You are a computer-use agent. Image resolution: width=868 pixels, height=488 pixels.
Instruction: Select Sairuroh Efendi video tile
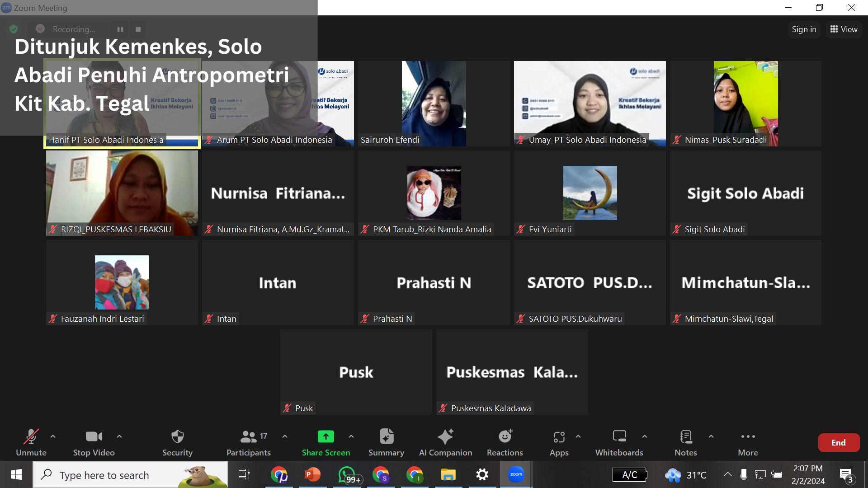tap(434, 103)
